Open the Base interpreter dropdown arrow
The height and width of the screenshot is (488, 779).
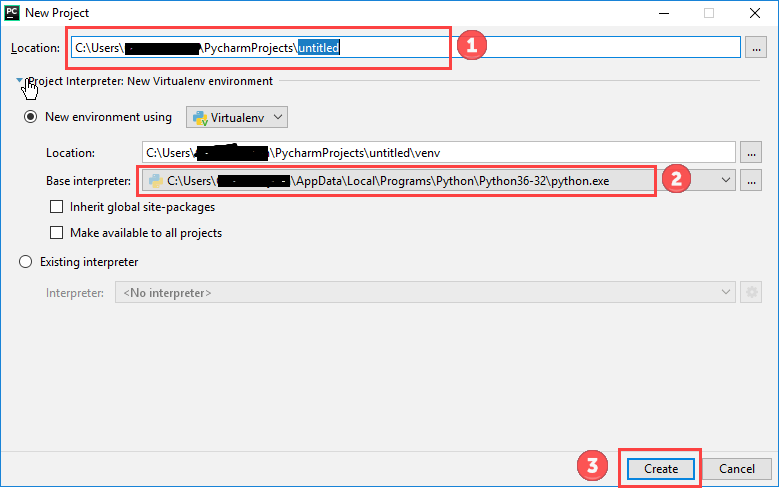pos(725,180)
